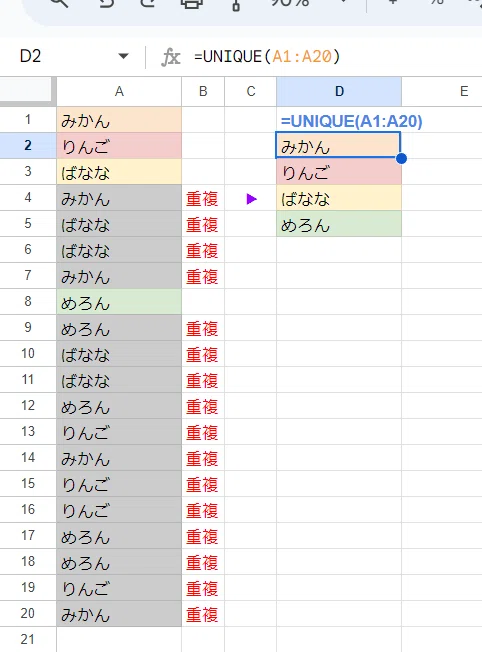Select row 13 header
This screenshot has width=482, height=652.
(x=28, y=431)
